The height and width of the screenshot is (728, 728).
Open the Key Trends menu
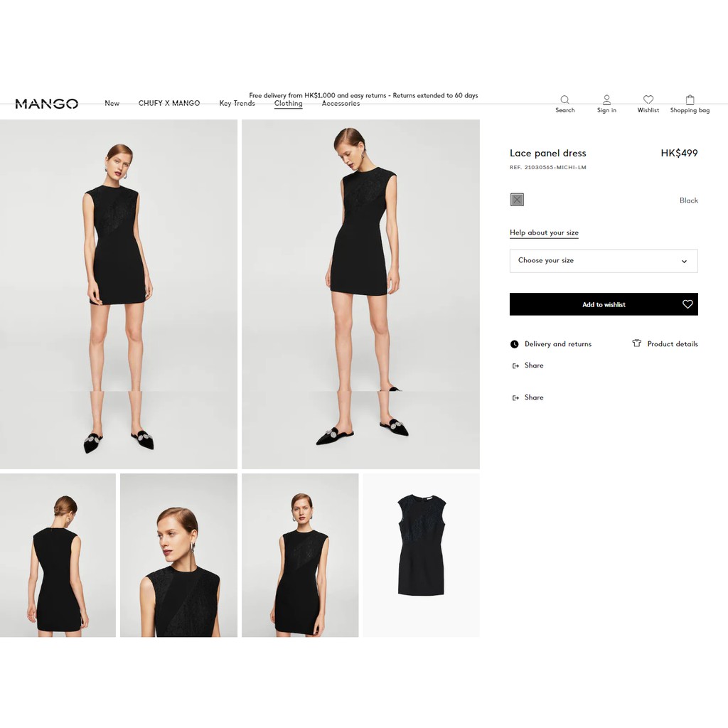click(237, 104)
